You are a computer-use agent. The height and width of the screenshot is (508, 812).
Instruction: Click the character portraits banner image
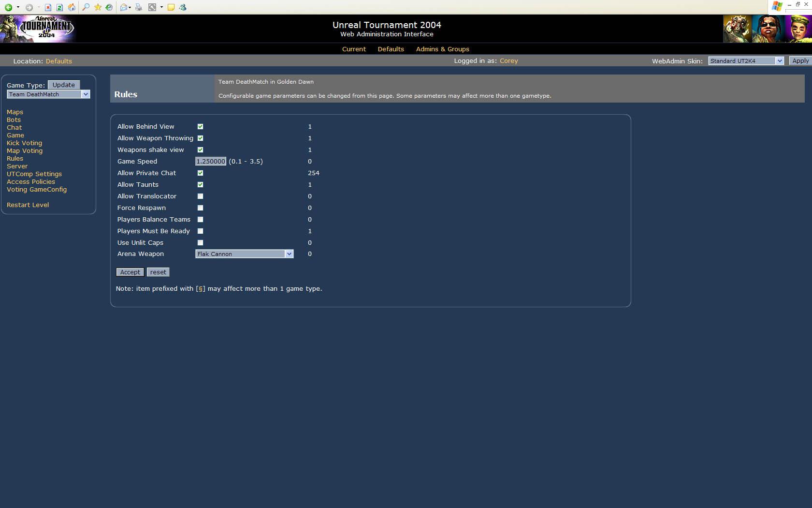(x=768, y=29)
